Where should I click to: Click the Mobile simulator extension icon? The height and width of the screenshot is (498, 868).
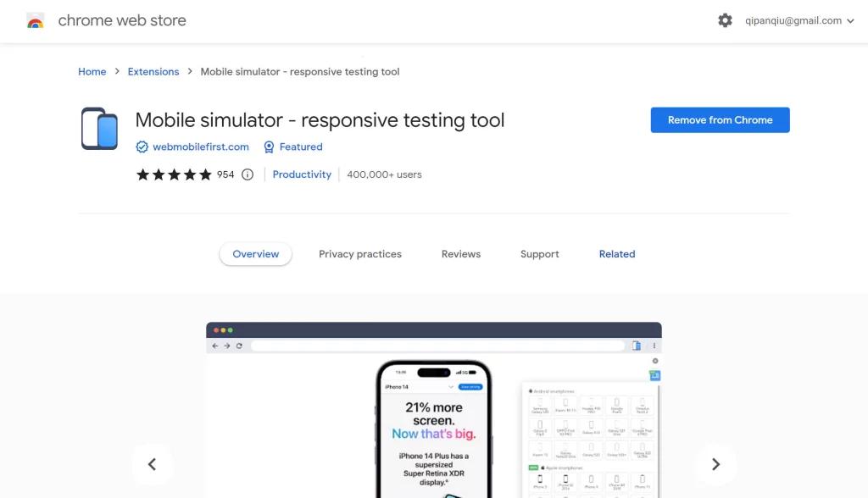[100, 129]
